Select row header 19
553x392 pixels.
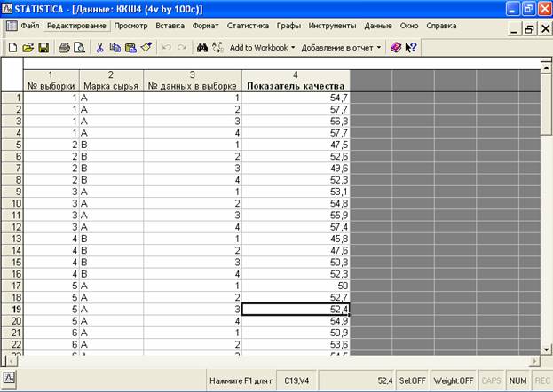[12, 310]
